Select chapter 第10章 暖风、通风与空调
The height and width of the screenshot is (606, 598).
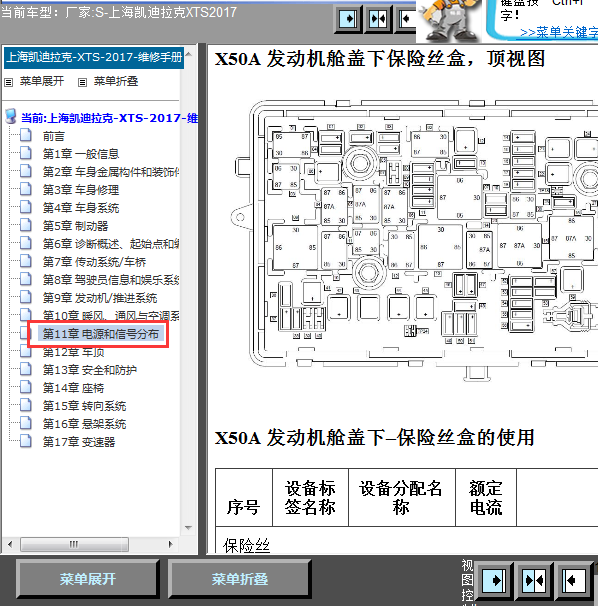[111, 316]
